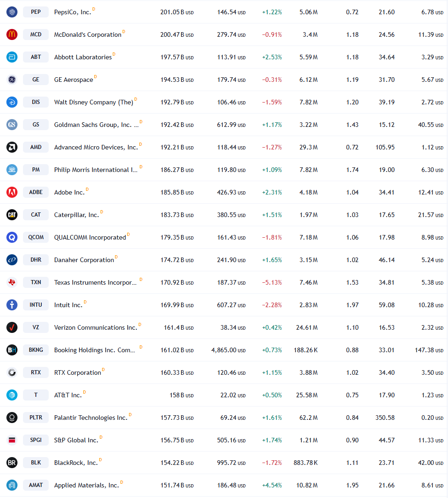Open the PEP ticker symbol button
Viewport: 448px width, 498px height.
36,12
